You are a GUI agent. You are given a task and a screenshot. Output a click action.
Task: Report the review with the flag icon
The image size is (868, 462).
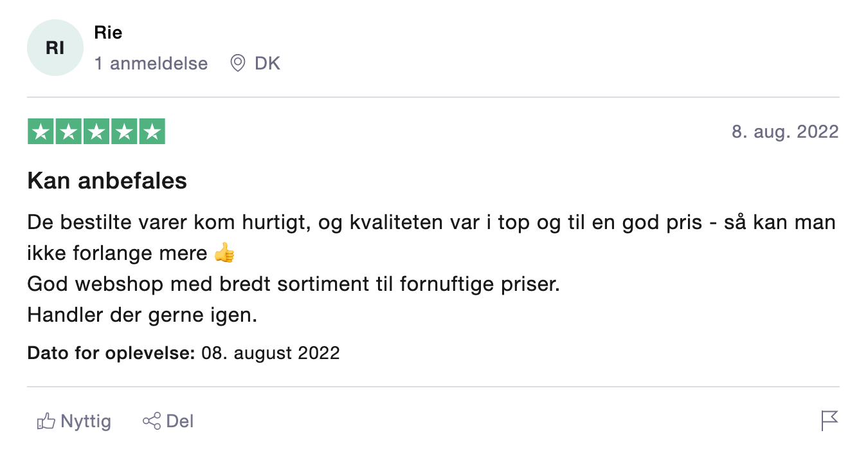pos(829,421)
